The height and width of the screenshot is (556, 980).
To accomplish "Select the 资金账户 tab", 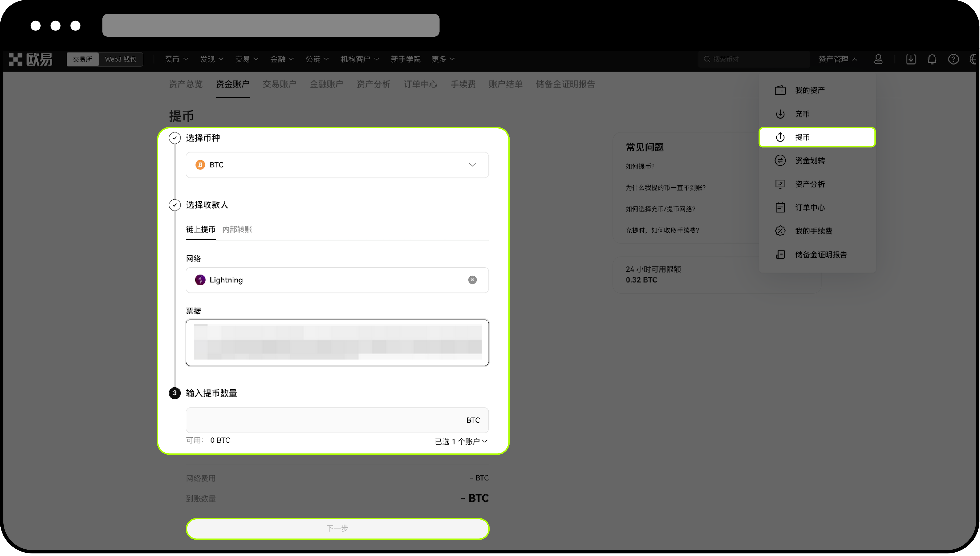I will click(x=233, y=84).
